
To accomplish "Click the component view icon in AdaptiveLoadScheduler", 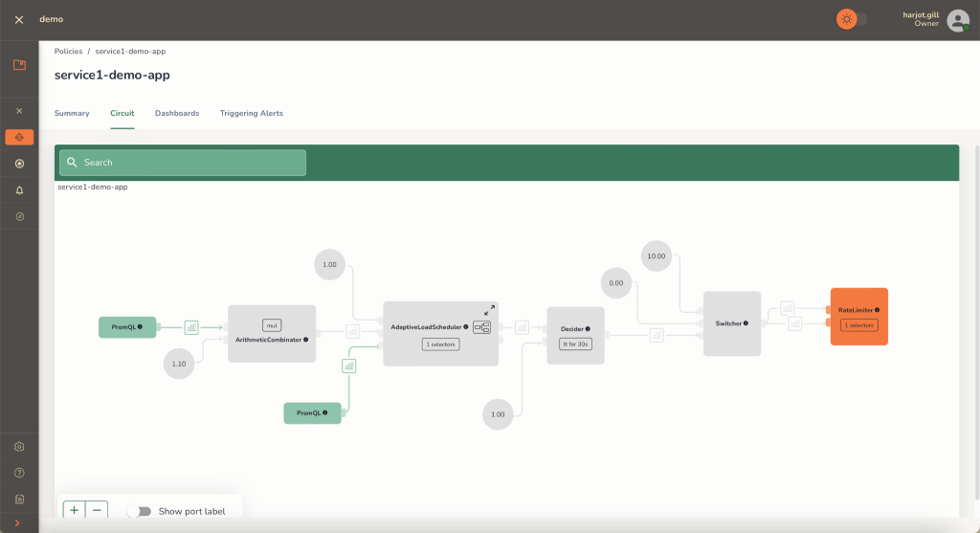I will [481, 327].
